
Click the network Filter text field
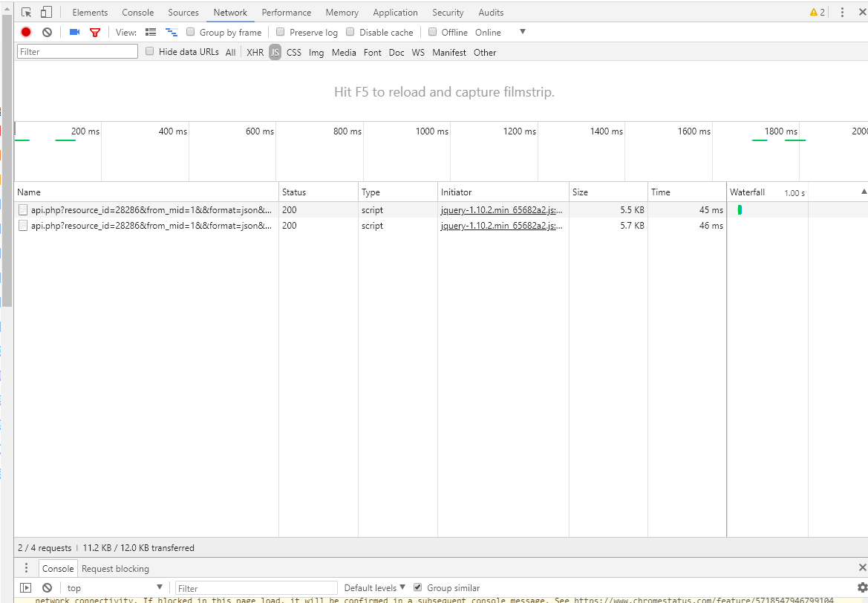[x=78, y=51]
